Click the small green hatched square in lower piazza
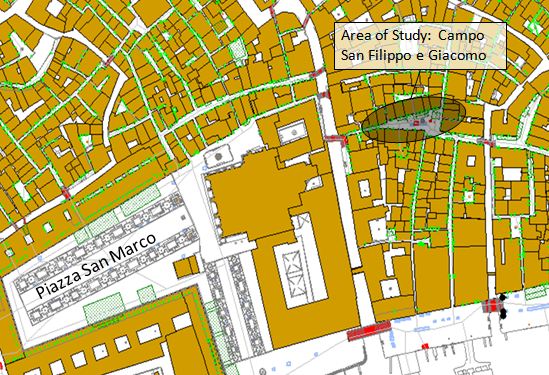Screen dimensions: 549x375 [x=146, y=295]
